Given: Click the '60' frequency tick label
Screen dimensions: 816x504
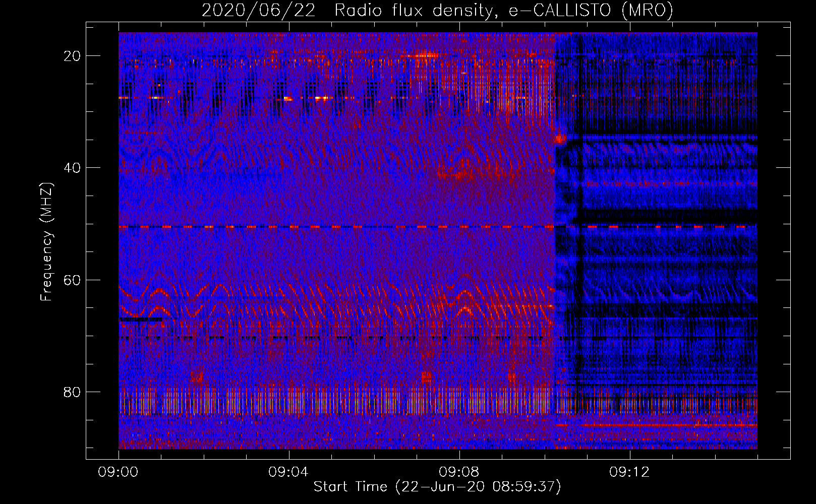Looking at the screenshot, I should [x=72, y=280].
